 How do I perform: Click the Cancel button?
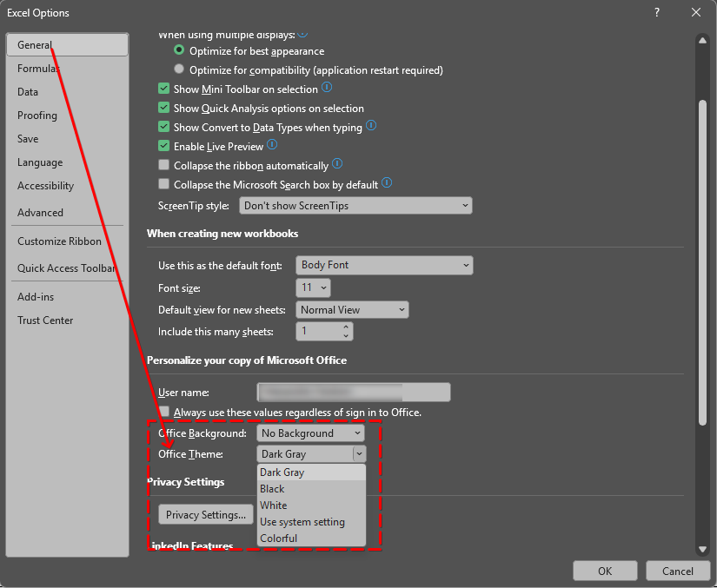point(678,571)
